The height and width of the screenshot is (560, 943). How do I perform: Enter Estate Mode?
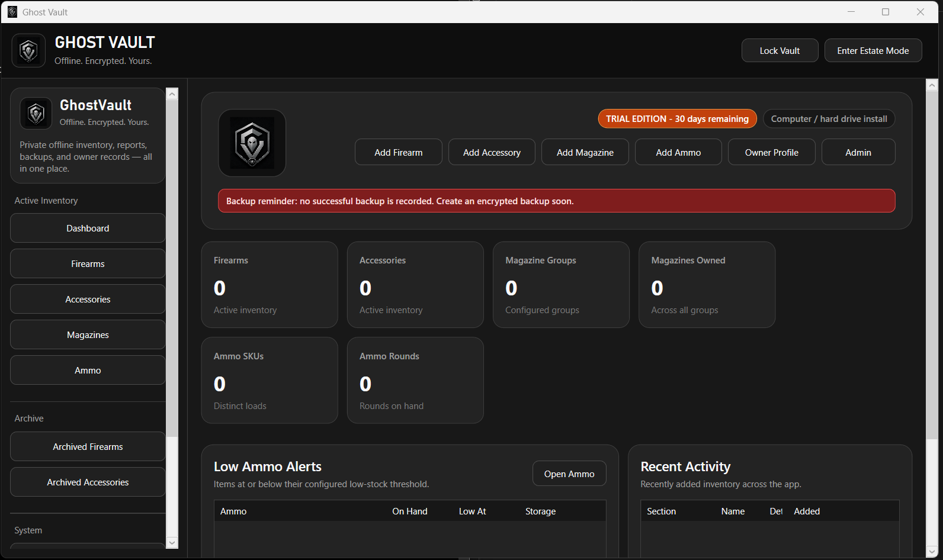coord(873,50)
